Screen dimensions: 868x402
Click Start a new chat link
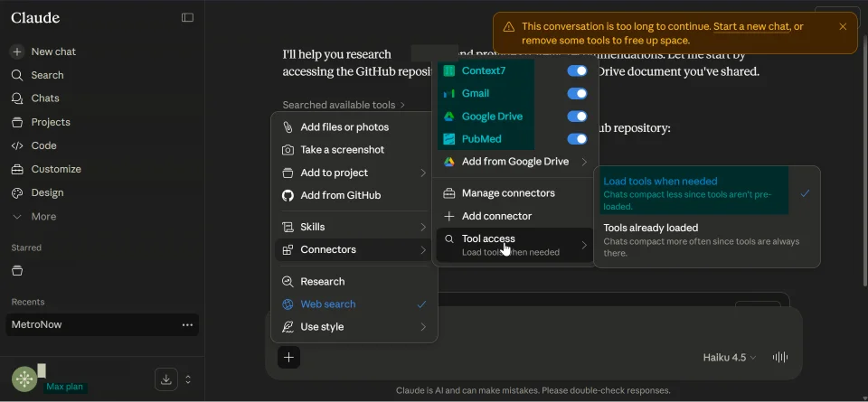coord(751,26)
